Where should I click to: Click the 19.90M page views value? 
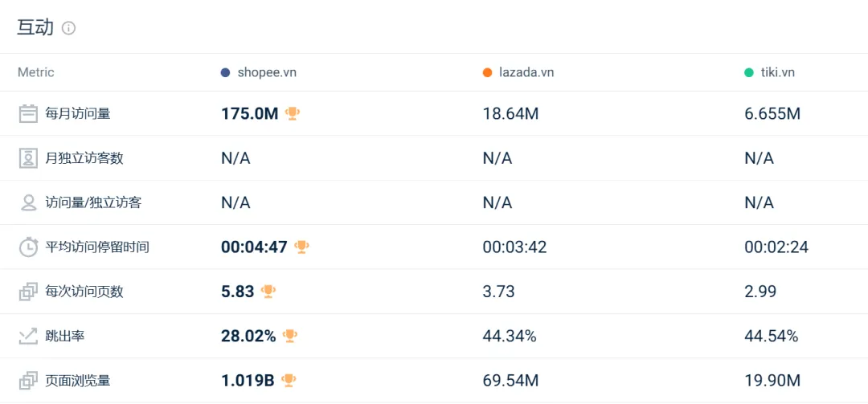point(773,381)
